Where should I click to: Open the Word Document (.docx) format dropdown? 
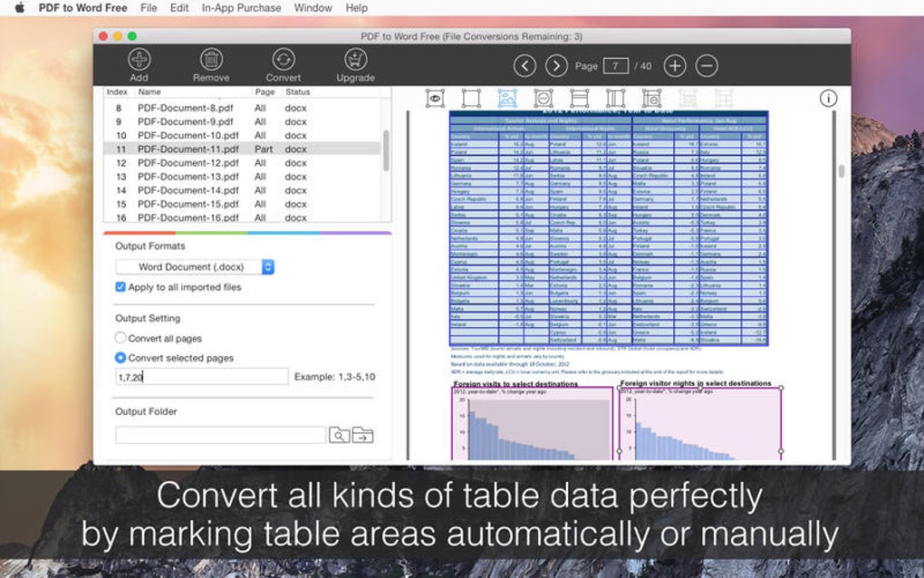pos(195,267)
